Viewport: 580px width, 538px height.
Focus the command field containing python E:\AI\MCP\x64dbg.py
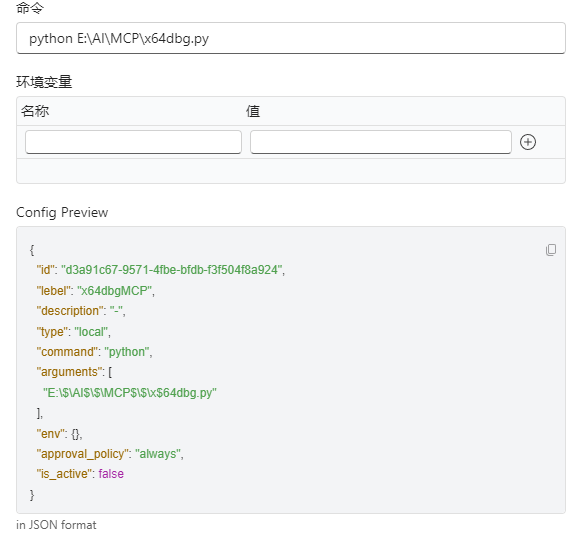pos(291,38)
